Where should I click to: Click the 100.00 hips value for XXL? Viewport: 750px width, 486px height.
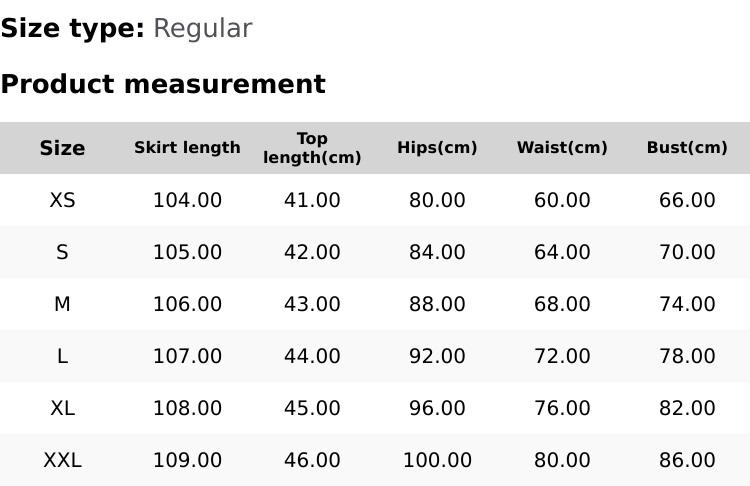(437, 460)
